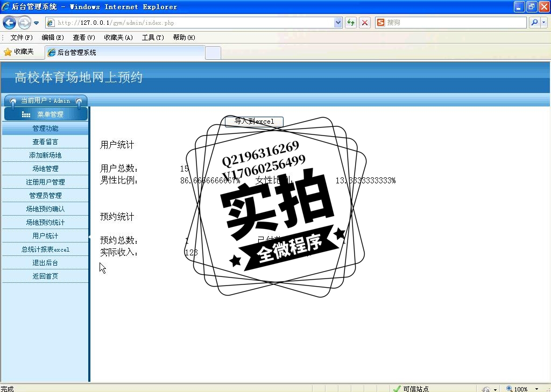Image resolution: width=551 pixels, height=392 pixels.
Task: Open the 编辑(E) menu
Action: [x=53, y=38]
